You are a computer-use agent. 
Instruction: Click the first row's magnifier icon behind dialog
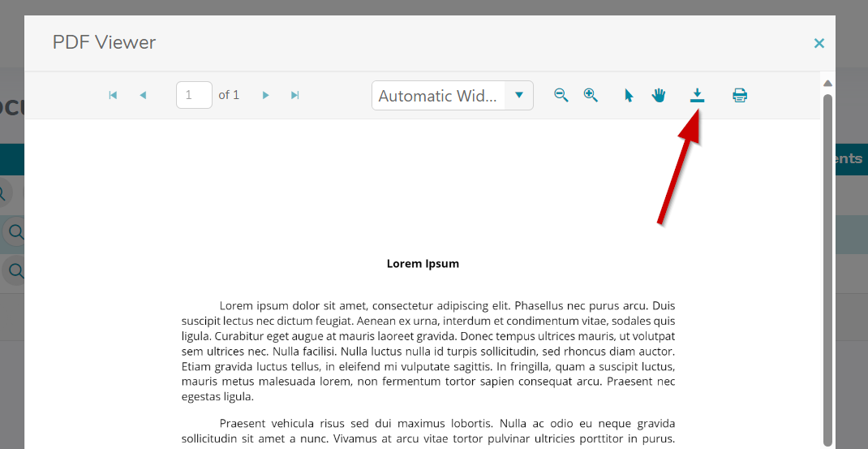[15, 233]
